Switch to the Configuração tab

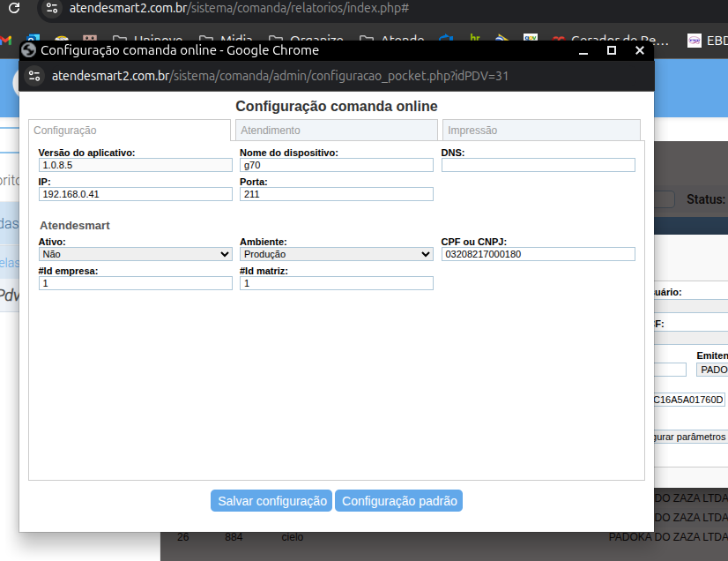(x=130, y=131)
